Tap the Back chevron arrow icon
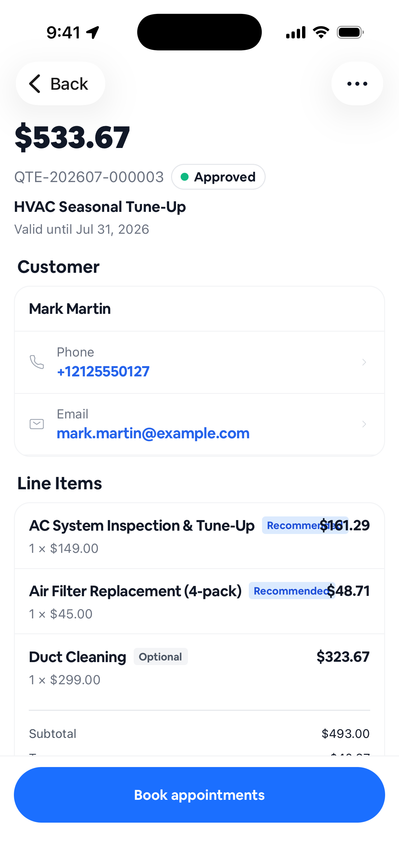The width and height of the screenshot is (399, 868). pos(35,83)
